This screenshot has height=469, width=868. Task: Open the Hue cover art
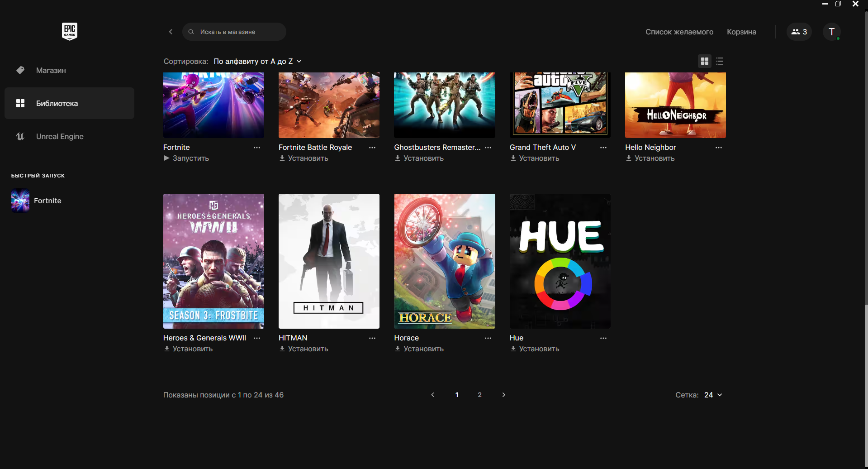pyautogui.click(x=560, y=261)
